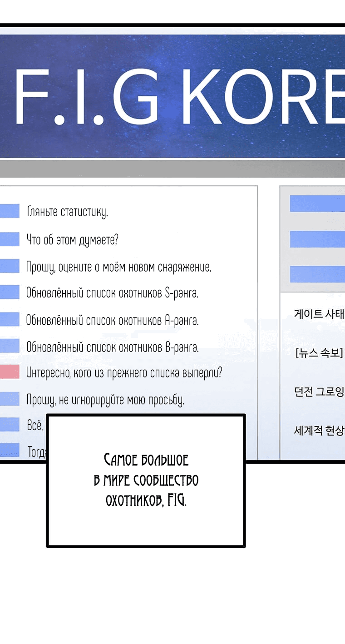Open the post "Гляньте статистику."

[x=67, y=212]
